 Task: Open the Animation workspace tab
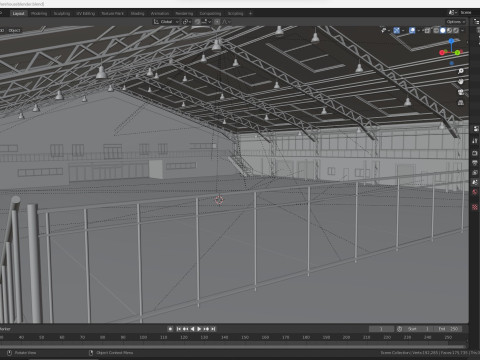(x=160, y=13)
